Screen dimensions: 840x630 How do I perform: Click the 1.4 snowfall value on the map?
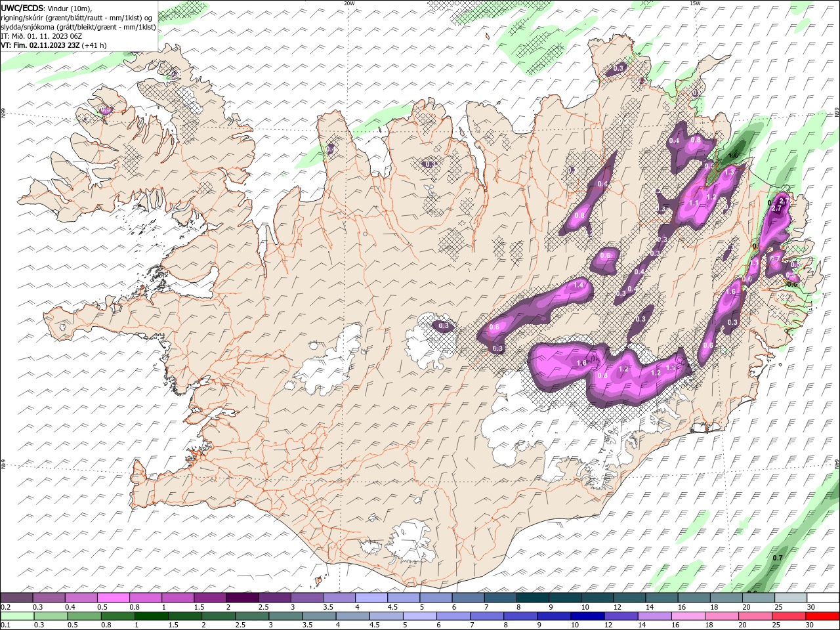click(x=579, y=285)
